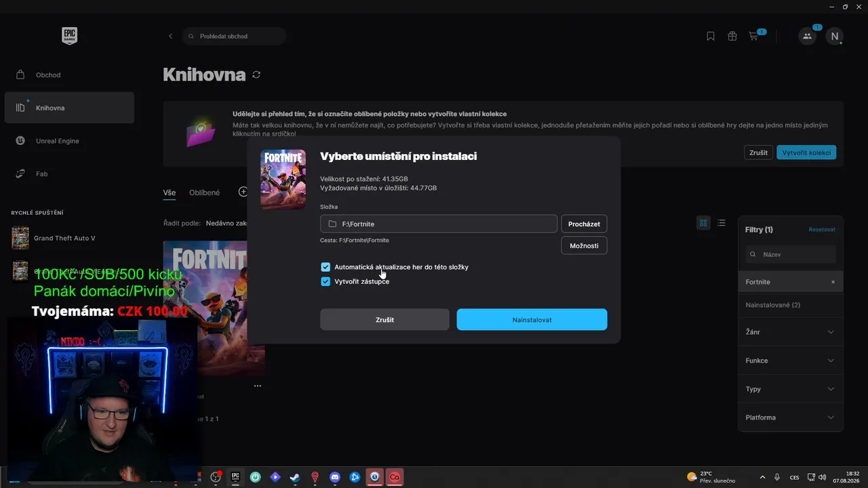868x488 pixels.
Task: Open the Řadit podle sort dropdown
Action: [226, 223]
